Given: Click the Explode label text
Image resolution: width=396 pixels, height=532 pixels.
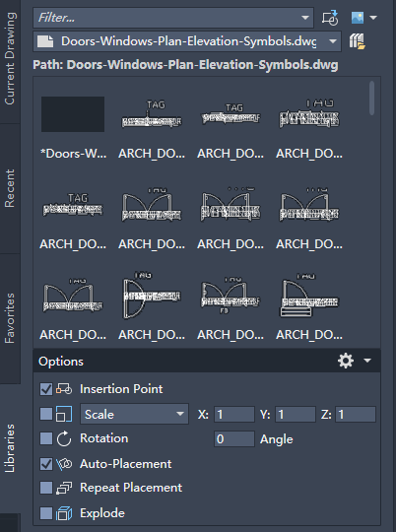Looking at the screenshot, I should click(102, 513).
